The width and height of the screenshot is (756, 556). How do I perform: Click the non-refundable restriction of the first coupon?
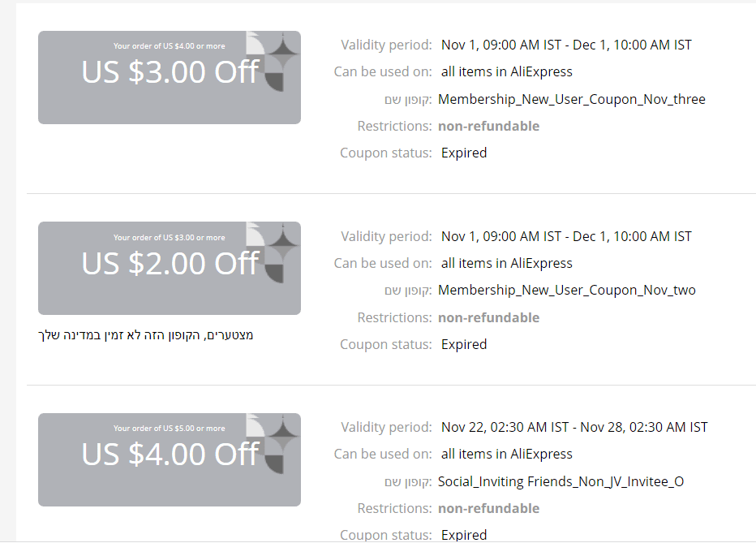(488, 126)
